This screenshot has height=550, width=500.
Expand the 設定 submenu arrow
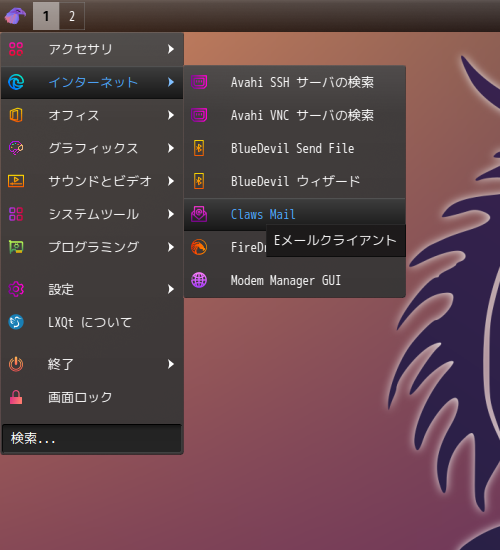coord(171,289)
